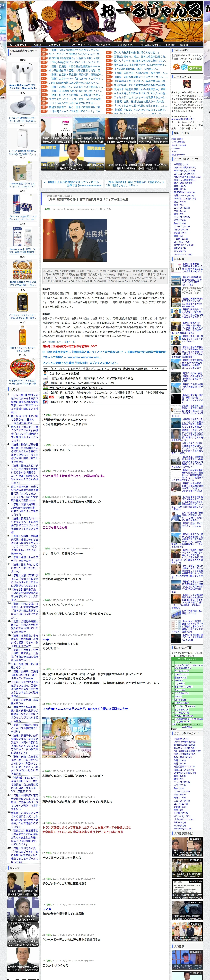
Task: Open the Twitter bird icon
Action: tap(184, 67)
